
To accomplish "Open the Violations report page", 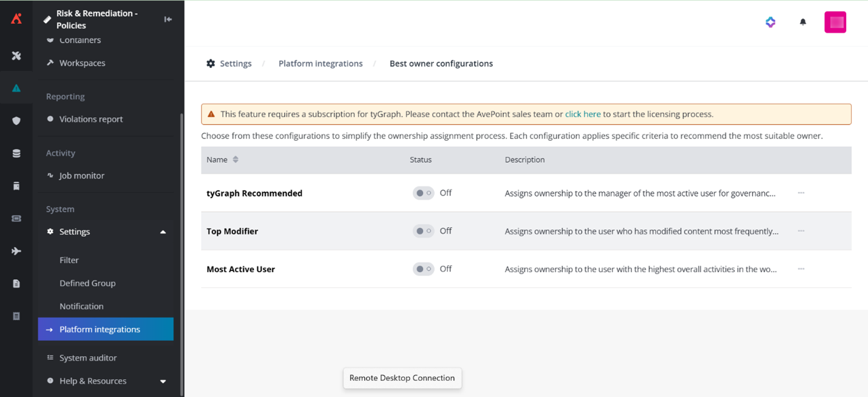I will point(91,119).
